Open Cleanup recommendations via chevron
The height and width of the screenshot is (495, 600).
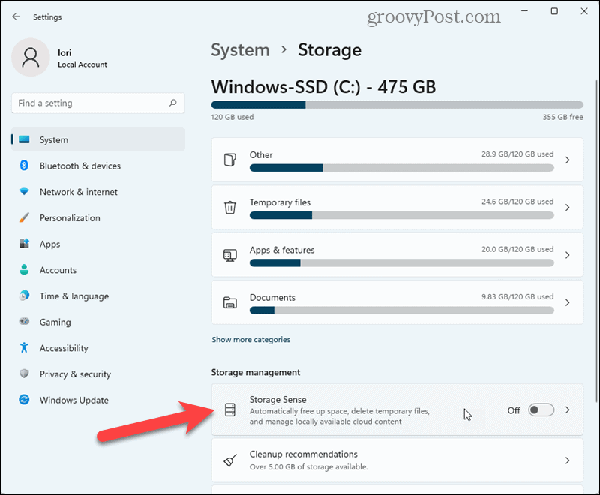567,460
